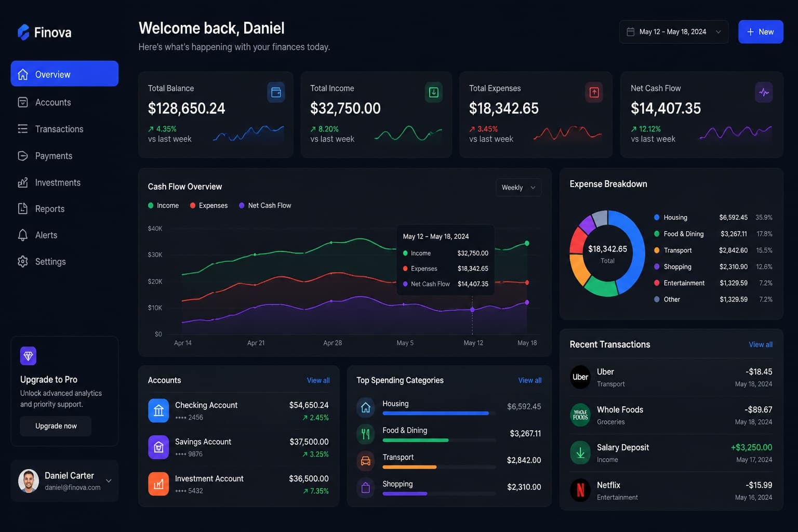Click the Netflix transaction logo
This screenshot has width=798, height=532.
click(580, 490)
